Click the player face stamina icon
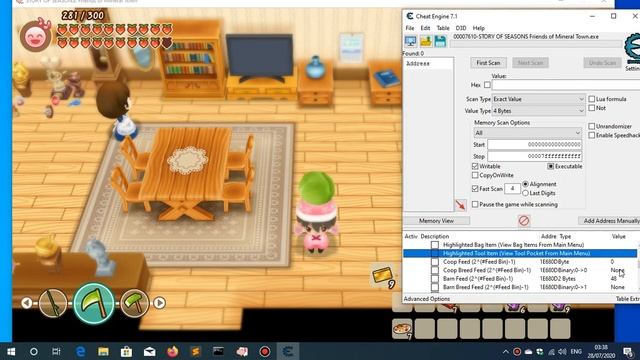The width and height of the screenshot is (640, 360). point(36,36)
